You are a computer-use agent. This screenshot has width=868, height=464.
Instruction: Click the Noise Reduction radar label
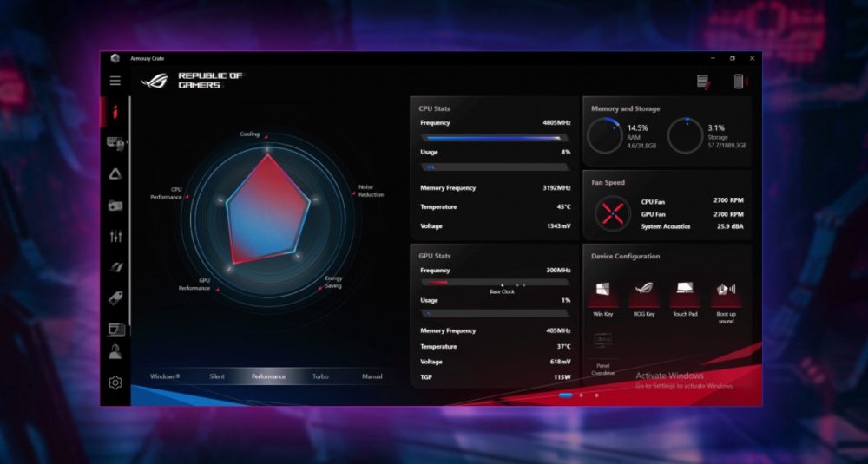(x=371, y=191)
